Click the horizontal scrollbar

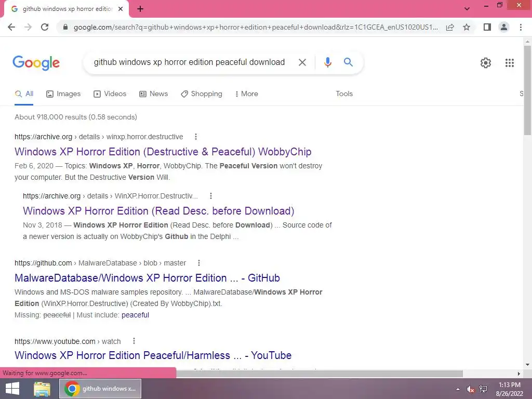(319, 374)
